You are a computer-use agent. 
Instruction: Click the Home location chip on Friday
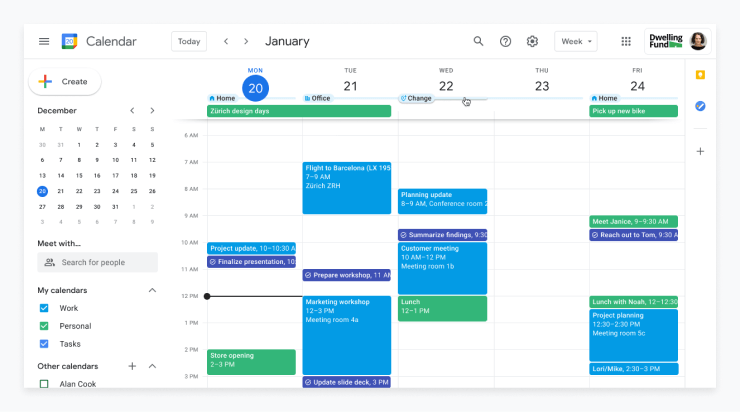(x=605, y=98)
